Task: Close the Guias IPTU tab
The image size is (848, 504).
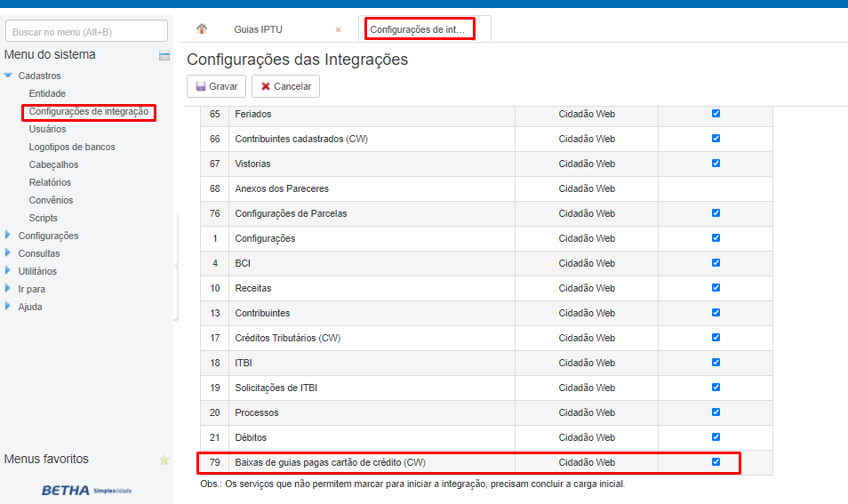Action: click(338, 29)
